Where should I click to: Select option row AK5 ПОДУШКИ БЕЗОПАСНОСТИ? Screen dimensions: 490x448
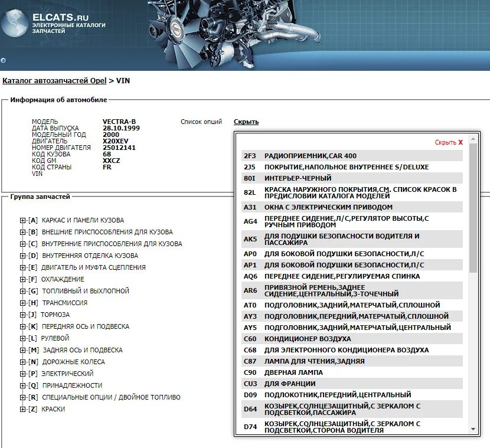point(352,239)
